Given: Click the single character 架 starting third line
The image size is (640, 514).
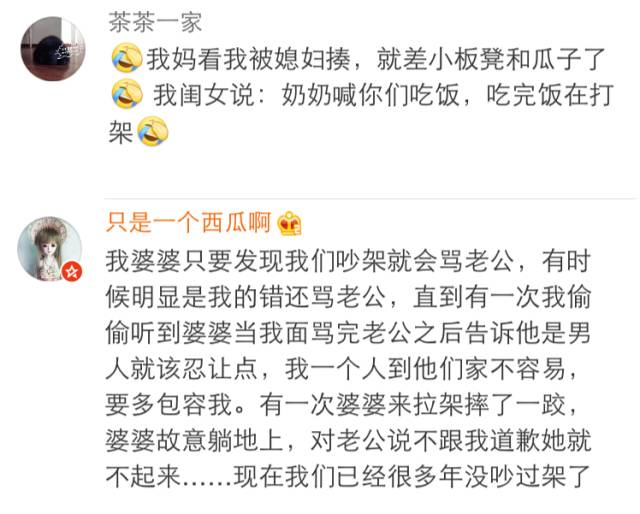Looking at the screenshot, I should [121, 132].
